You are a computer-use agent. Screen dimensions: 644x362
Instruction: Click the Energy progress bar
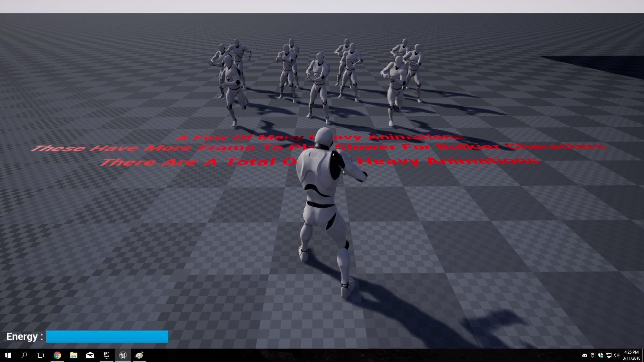point(107,337)
